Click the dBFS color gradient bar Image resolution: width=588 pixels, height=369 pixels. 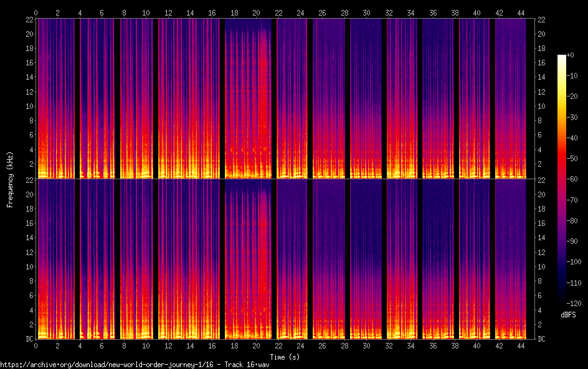562,179
